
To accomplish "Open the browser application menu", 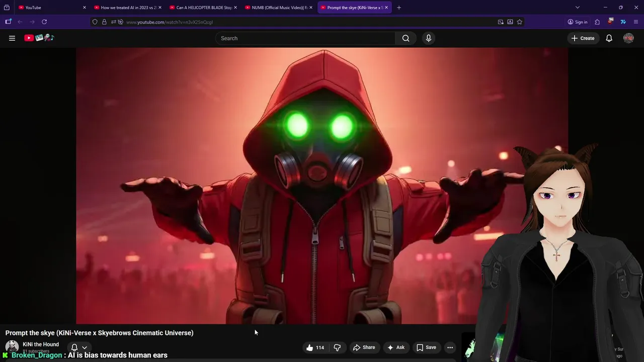I will [x=636, y=22].
